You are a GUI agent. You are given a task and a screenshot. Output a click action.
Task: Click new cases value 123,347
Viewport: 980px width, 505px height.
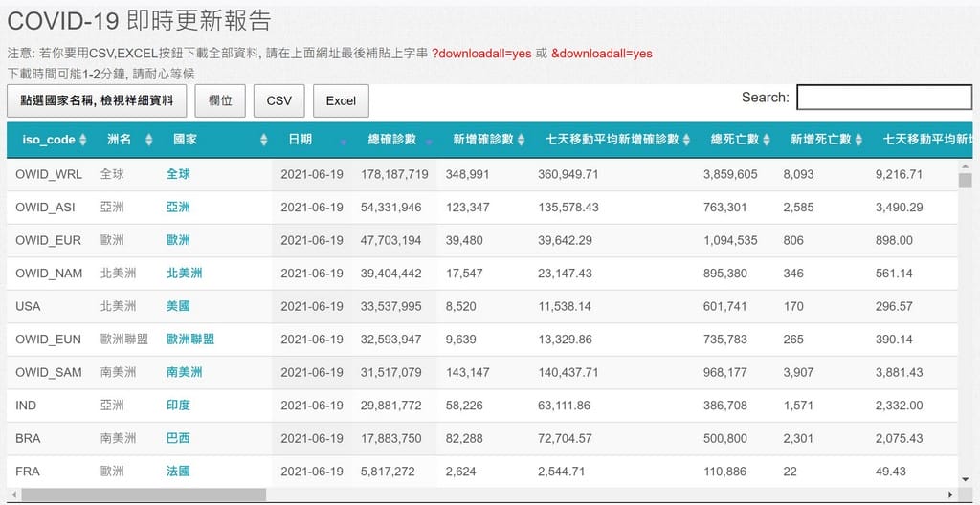point(467,208)
